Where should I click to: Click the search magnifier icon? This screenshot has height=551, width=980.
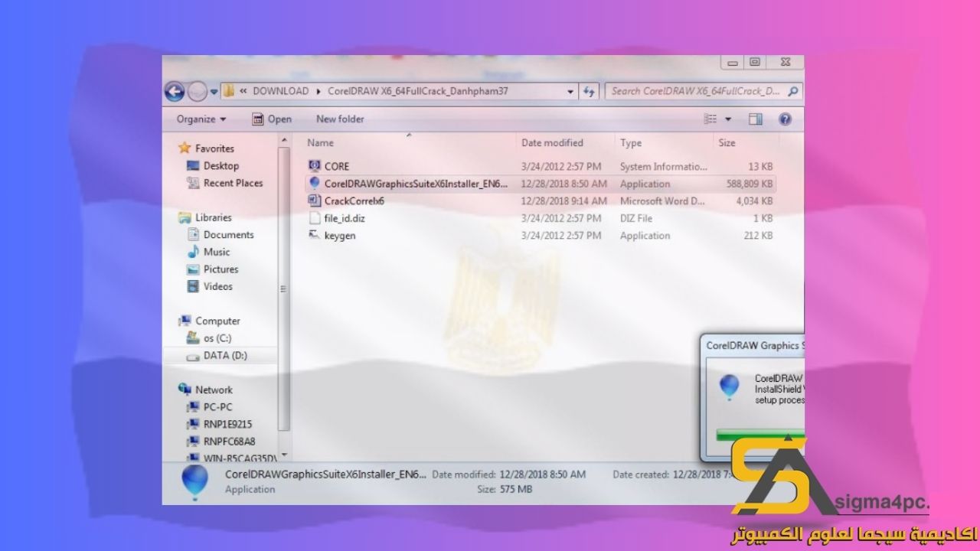(x=793, y=91)
